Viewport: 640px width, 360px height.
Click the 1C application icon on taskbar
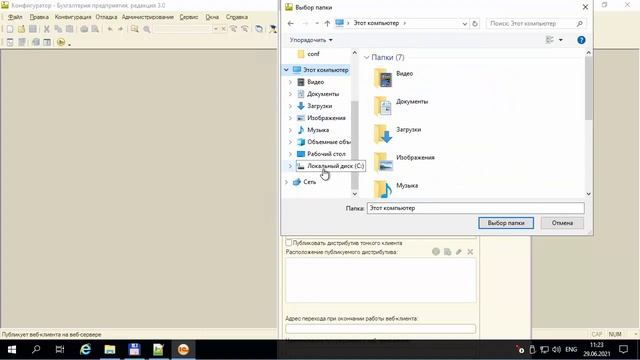pos(183,349)
